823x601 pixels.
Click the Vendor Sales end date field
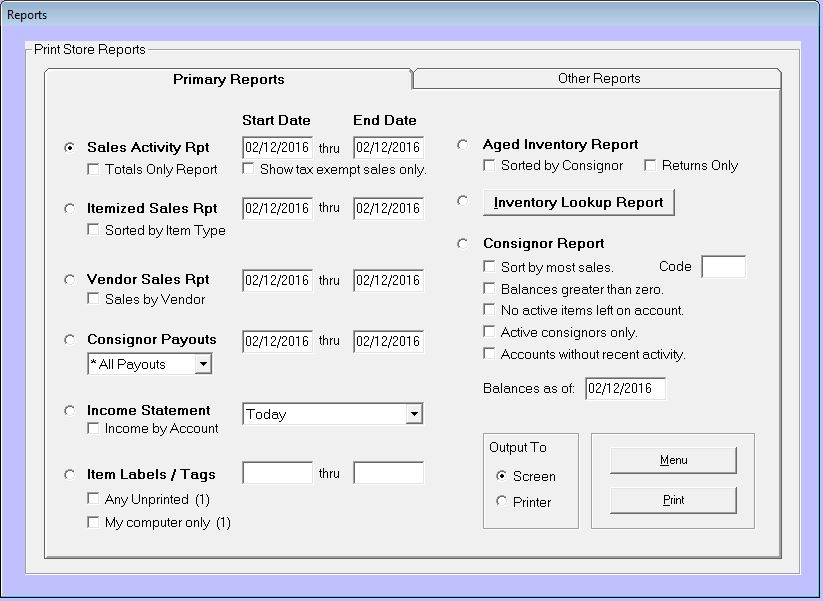(x=388, y=280)
